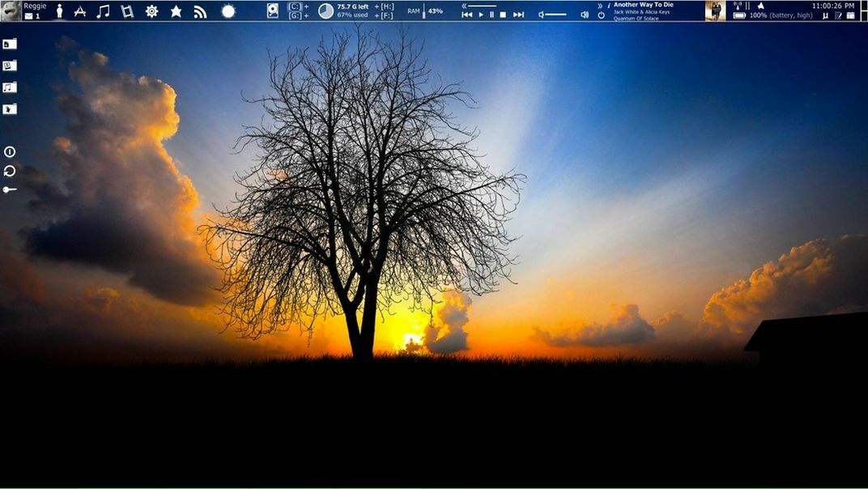This screenshot has height=489, width=868.
Task: Toggle mute with the speaker icon
Action: tap(585, 15)
